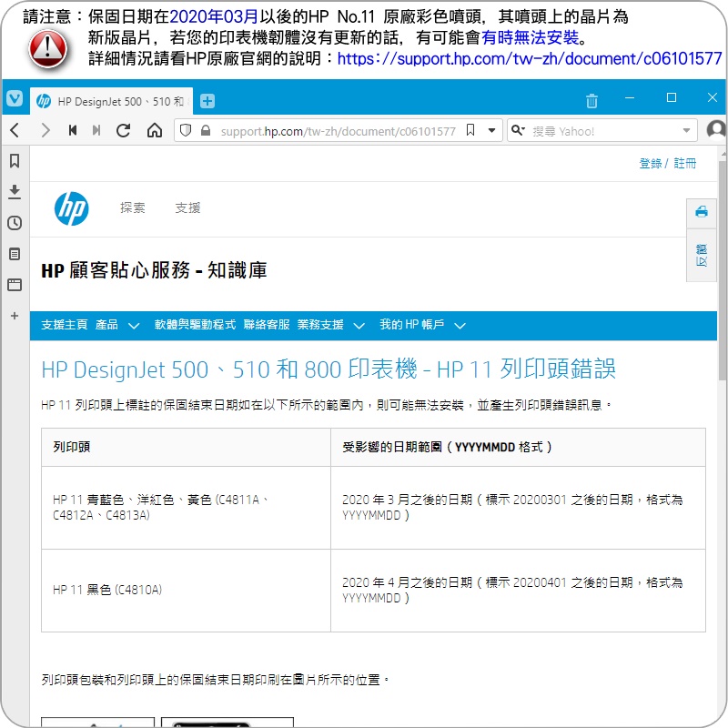This screenshot has height=728, width=728.
Task: Select the HP DesignJet 500 browser tab
Action: 111,101
